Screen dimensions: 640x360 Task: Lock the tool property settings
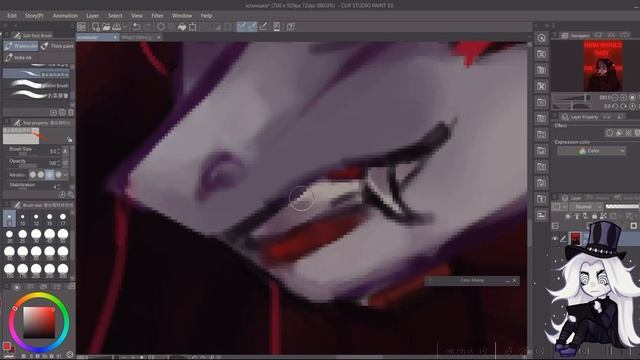pyautogui.click(x=70, y=140)
